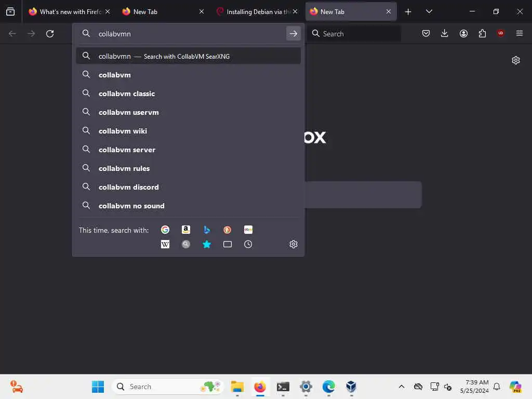This screenshot has height=399, width=532.
Task: Open File Explorer from taskbar
Action: [x=237, y=387]
